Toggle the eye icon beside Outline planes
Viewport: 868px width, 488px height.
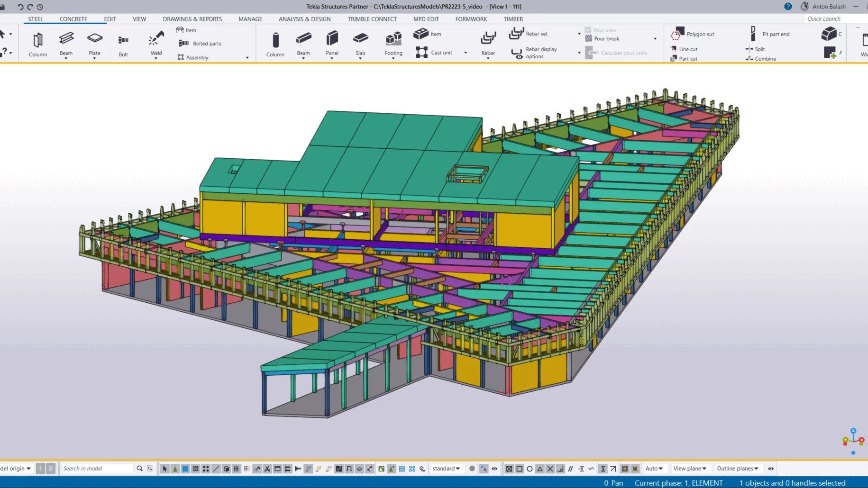tap(771, 469)
